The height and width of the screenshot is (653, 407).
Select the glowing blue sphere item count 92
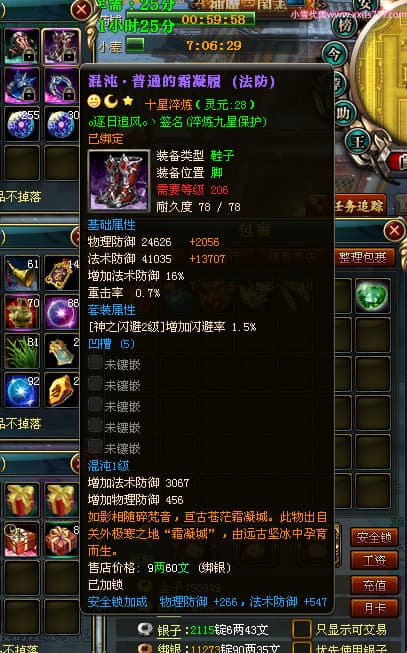coord(22,390)
